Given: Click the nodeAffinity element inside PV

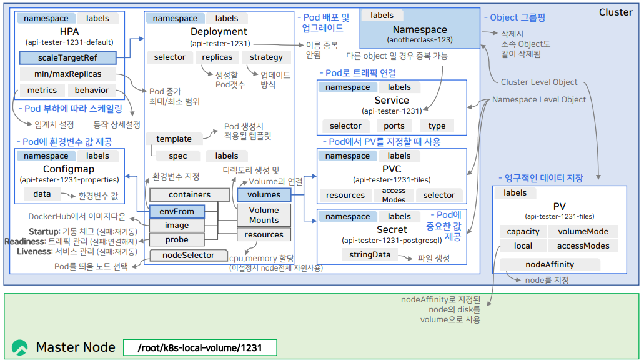Looking at the screenshot, I should [548, 264].
